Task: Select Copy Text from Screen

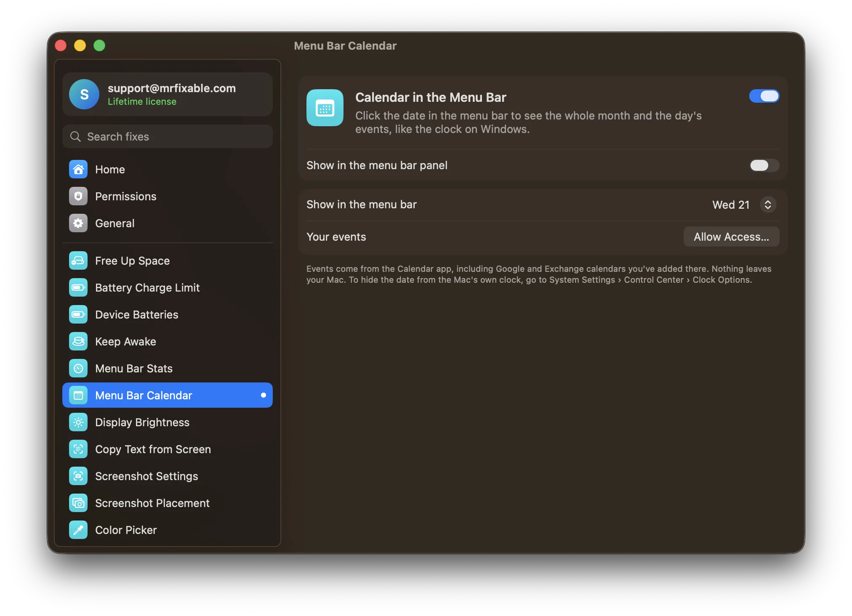Action: point(168,449)
